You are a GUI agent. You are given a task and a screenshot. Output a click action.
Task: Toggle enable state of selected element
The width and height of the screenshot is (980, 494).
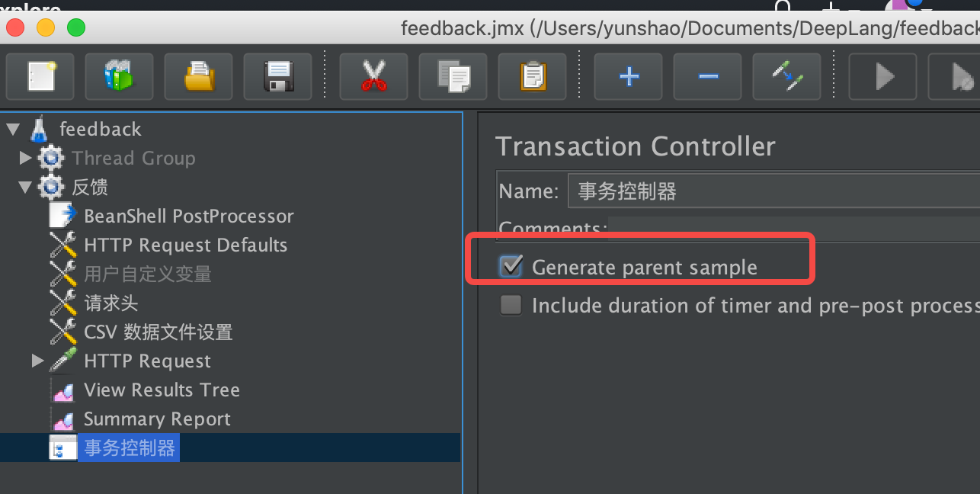(786, 76)
